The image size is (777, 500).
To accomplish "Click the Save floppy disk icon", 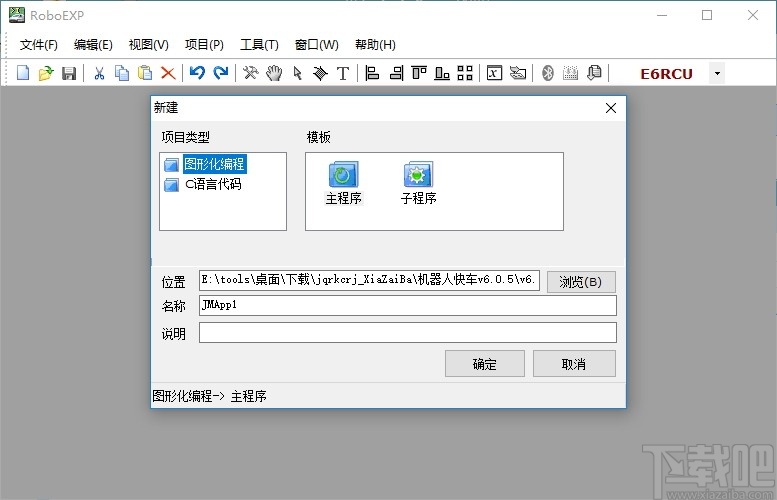I will pyautogui.click(x=69, y=73).
